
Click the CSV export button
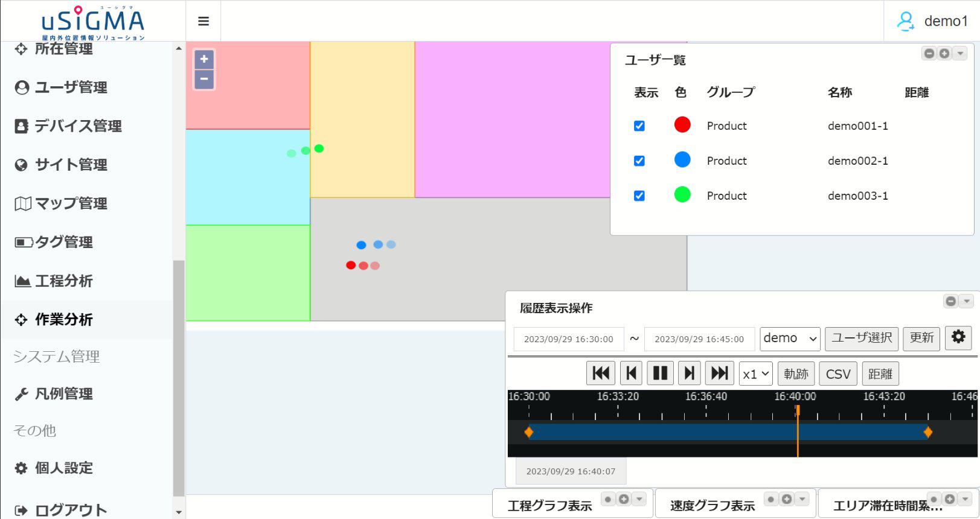point(838,374)
